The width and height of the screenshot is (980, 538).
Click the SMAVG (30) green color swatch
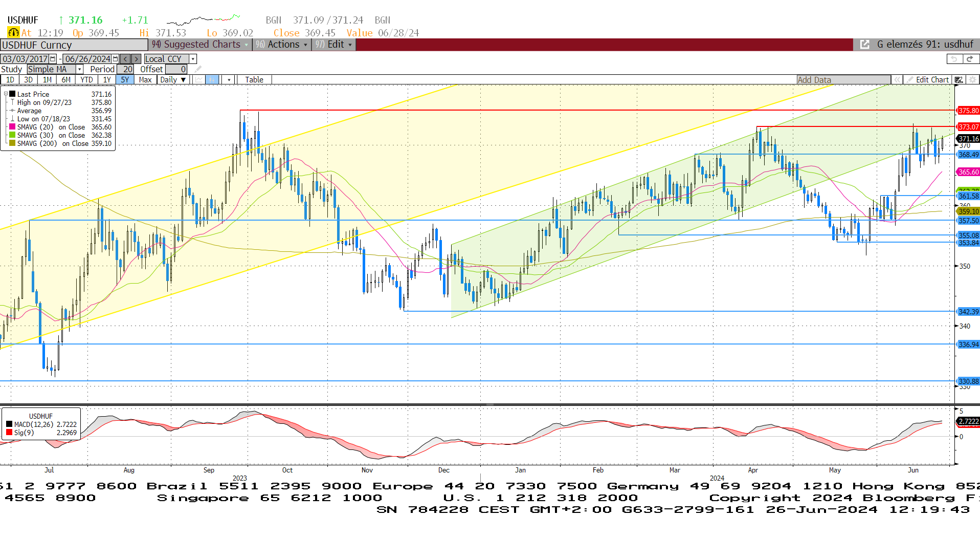click(12, 135)
